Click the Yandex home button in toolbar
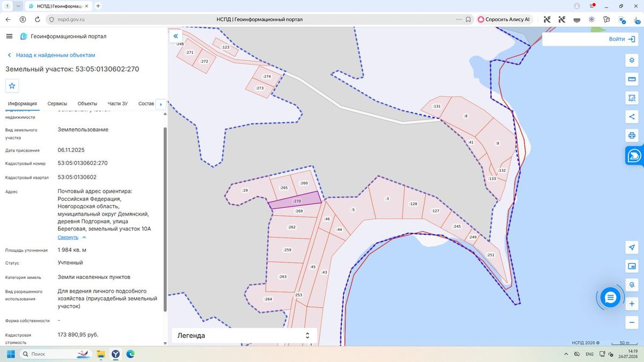The image size is (644, 362). [x=23, y=19]
